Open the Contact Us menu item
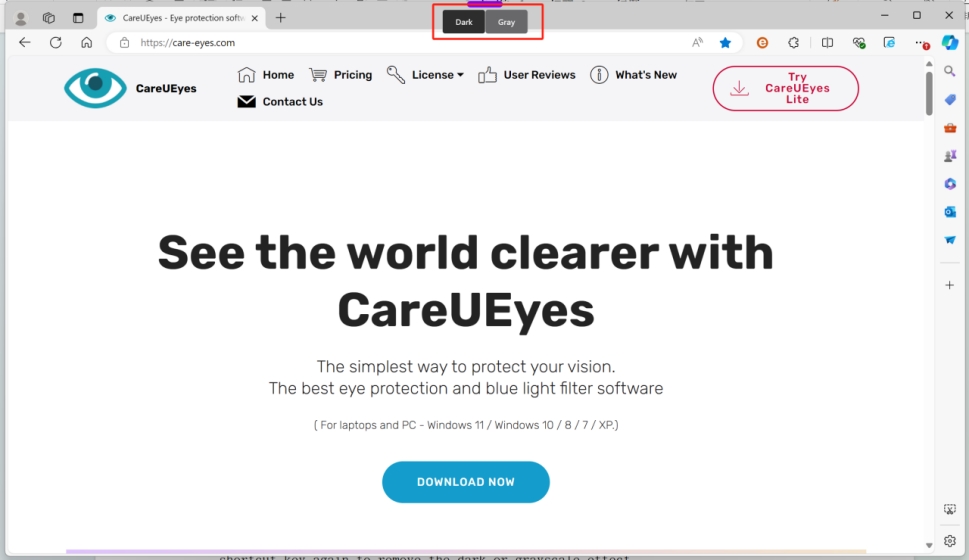Viewport: 969px width, 560px height. [x=280, y=101]
